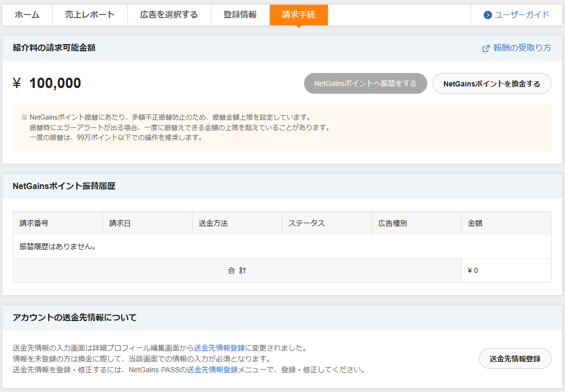Click the ¥ 100,000 claimable amount
The image size is (565, 392).
click(47, 83)
